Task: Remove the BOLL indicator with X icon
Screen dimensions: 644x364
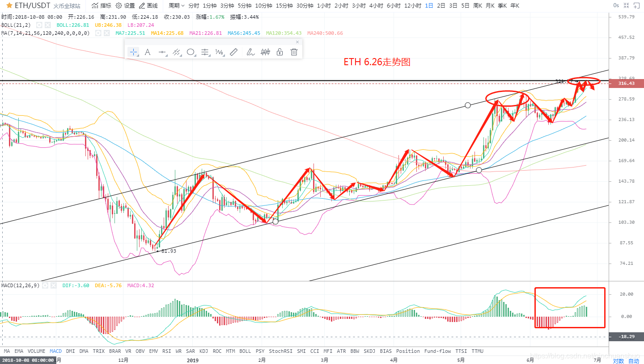Action: pos(48,25)
